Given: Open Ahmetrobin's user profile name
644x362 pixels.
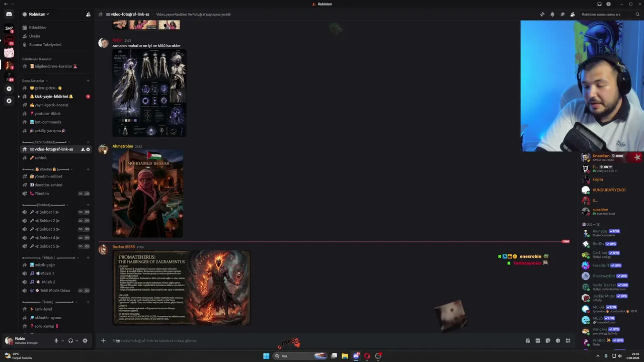Looking at the screenshot, I should point(123,146).
